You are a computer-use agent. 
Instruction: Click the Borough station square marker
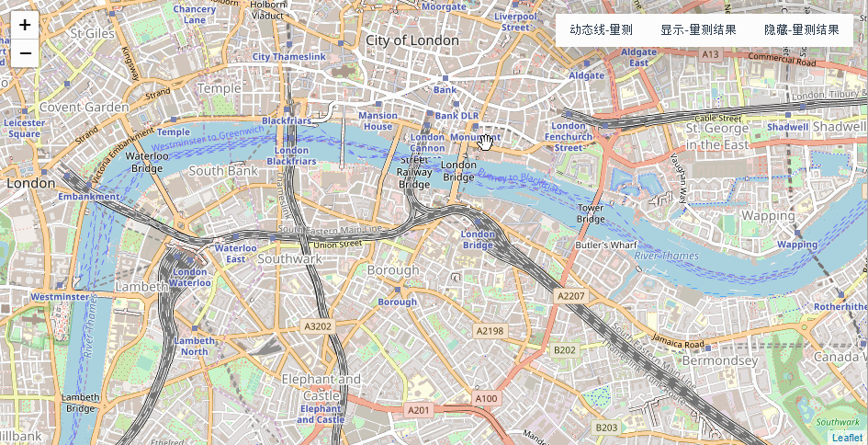[x=397, y=290]
